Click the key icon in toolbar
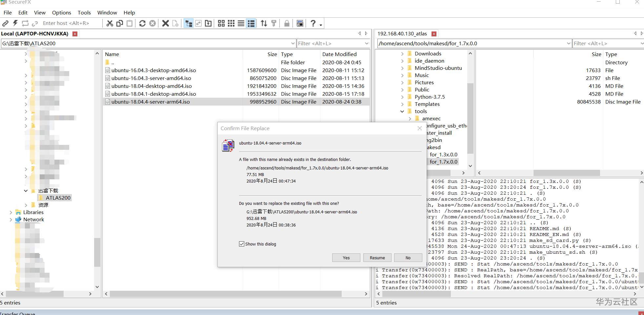Image resolution: width=644 pixels, height=315 pixels. pos(274,23)
